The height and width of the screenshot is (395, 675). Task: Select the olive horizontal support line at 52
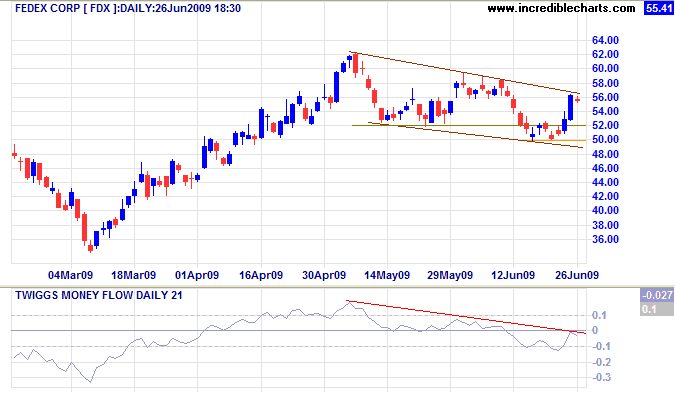(x=469, y=126)
